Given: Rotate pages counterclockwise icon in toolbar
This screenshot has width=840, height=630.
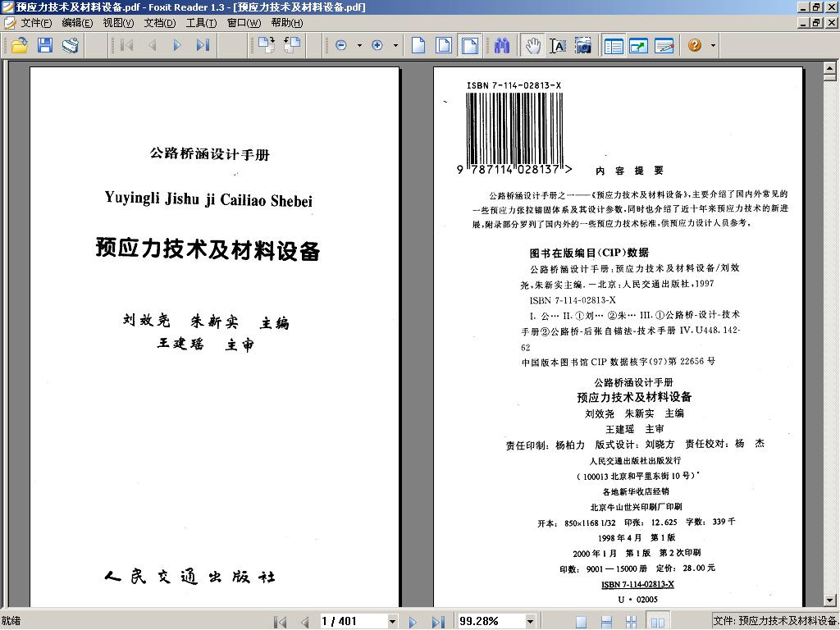Looking at the screenshot, I should [291, 46].
